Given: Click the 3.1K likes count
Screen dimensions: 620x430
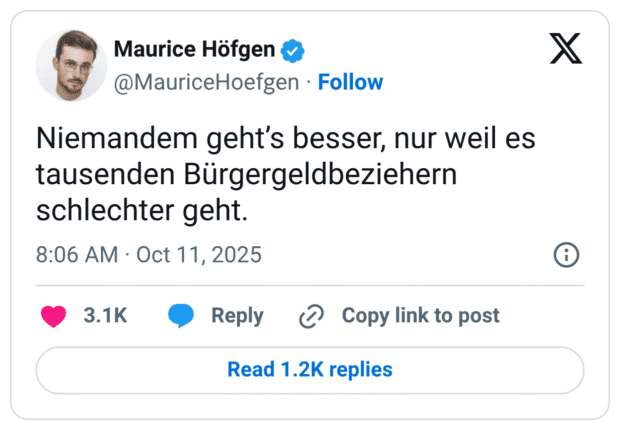Looking at the screenshot, I should tap(105, 316).
